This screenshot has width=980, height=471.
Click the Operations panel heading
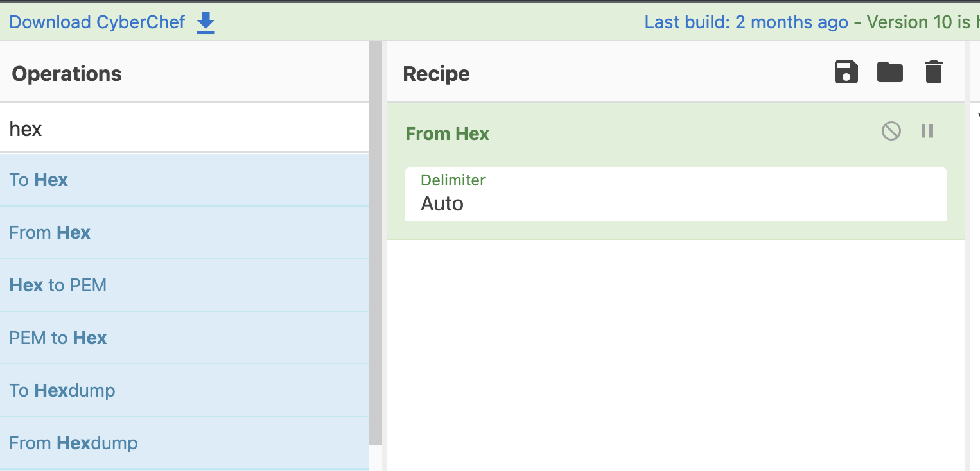pos(66,73)
